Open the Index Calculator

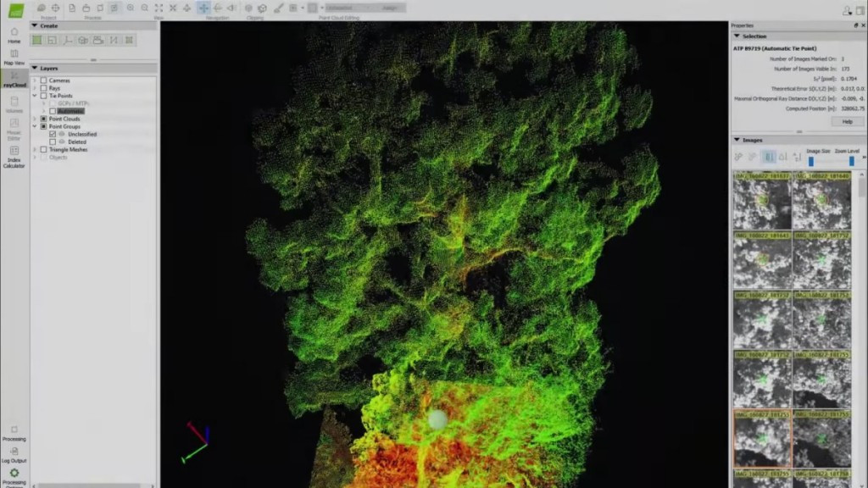[x=14, y=157]
